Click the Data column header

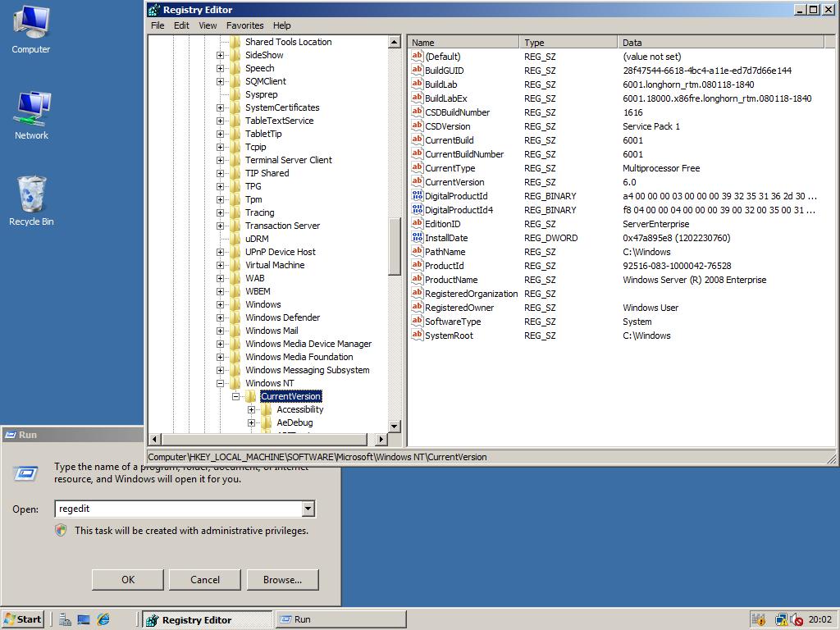[720, 43]
